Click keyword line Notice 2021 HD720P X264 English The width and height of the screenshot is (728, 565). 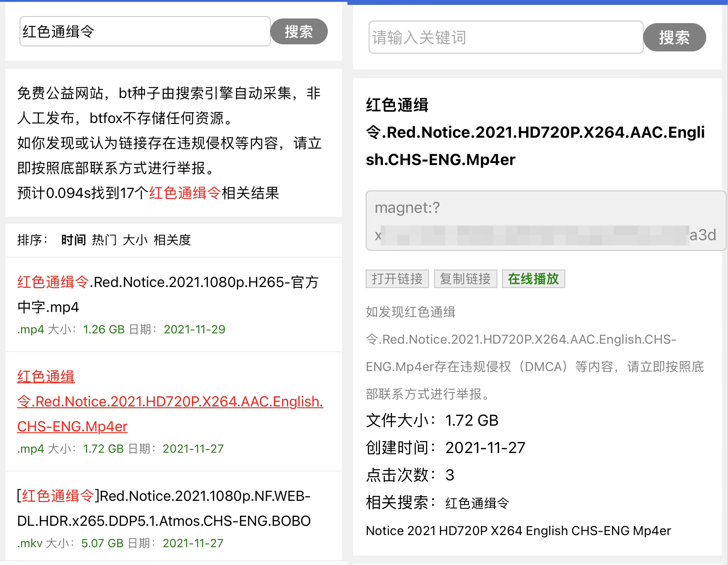(518, 531)
